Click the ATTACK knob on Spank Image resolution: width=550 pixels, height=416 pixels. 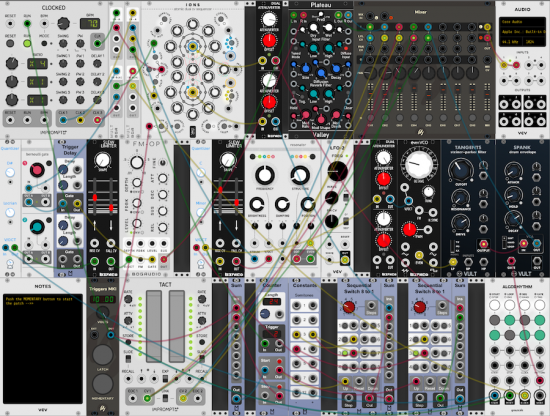click(x=513, y=171)
